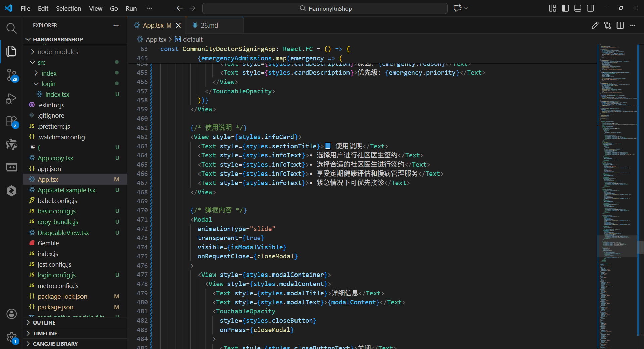644x349 pixels.
Task: Open the View menu
Action: point(96,8)
